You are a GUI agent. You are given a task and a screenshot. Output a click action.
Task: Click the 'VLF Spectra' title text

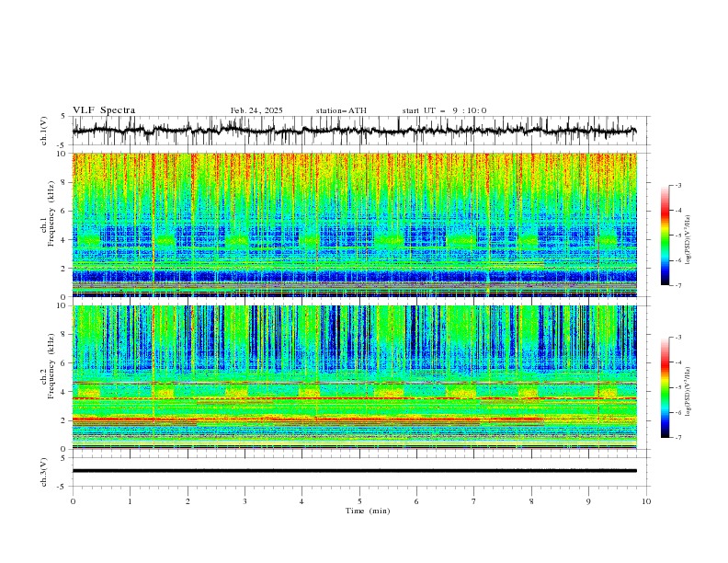point(104,110)
